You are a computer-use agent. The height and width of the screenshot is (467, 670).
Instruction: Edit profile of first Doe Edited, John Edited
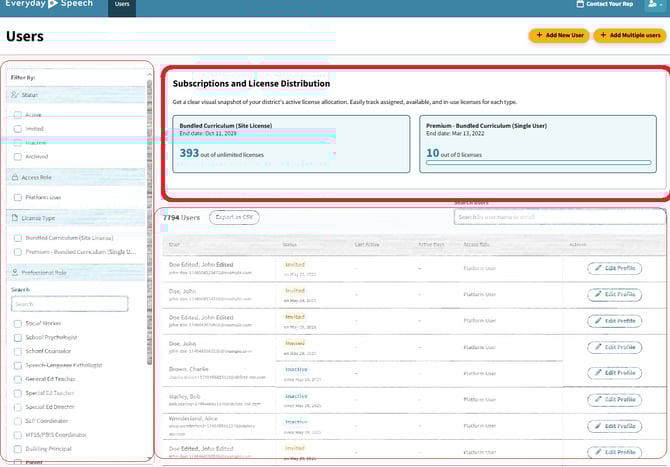pyautogui.click(x=614, y=268)
